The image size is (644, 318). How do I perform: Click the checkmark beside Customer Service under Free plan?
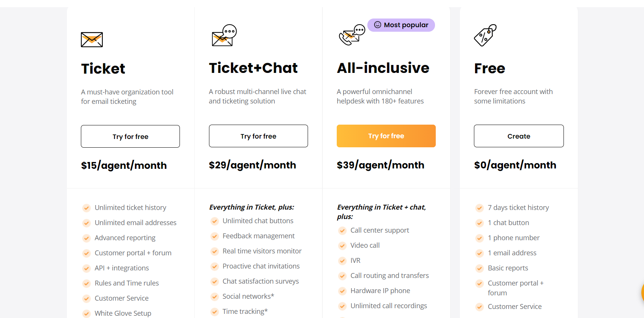[479, 307]
